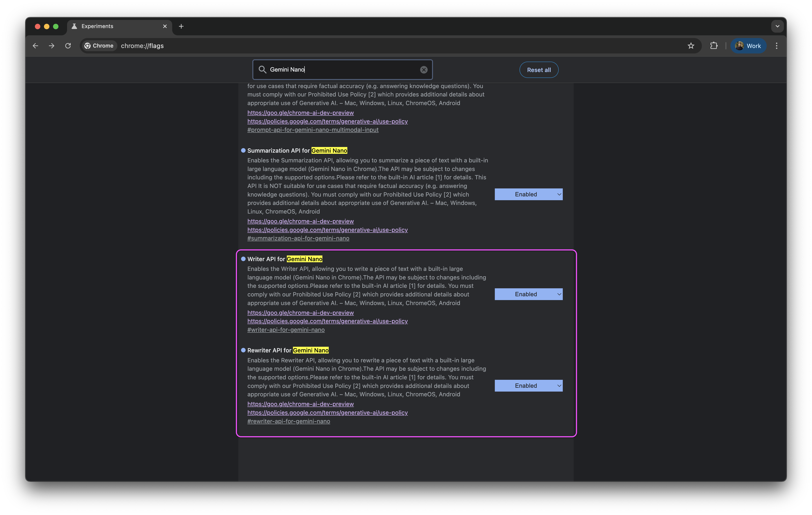Focus the Gemini Nano search field
Screen dimensions: 812x515
coord(343,70)
